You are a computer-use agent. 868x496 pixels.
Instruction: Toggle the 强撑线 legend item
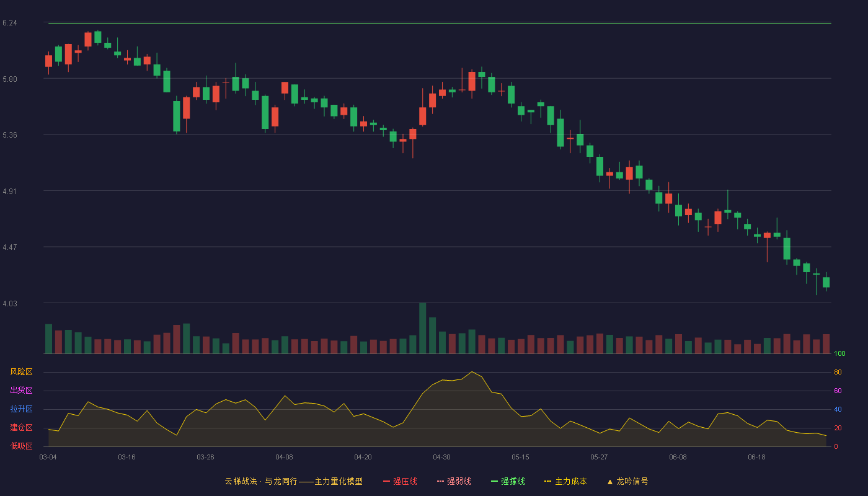[508, 481]
